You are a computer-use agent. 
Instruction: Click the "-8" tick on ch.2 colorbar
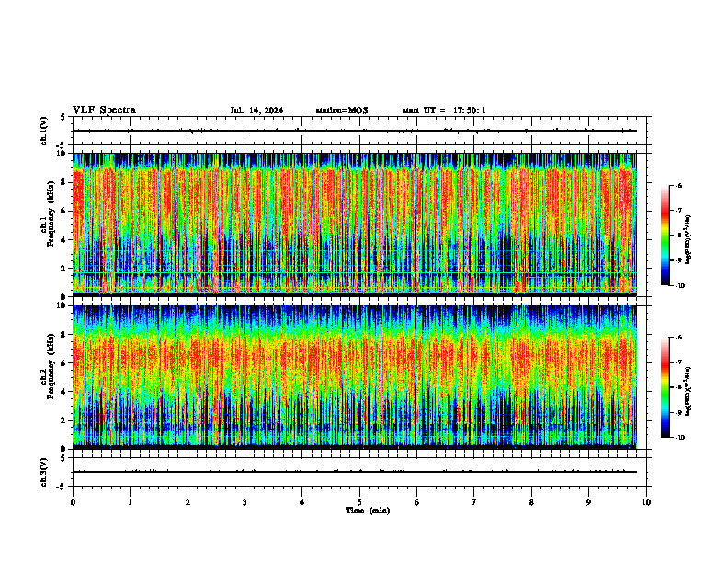[x=678, y=387]
